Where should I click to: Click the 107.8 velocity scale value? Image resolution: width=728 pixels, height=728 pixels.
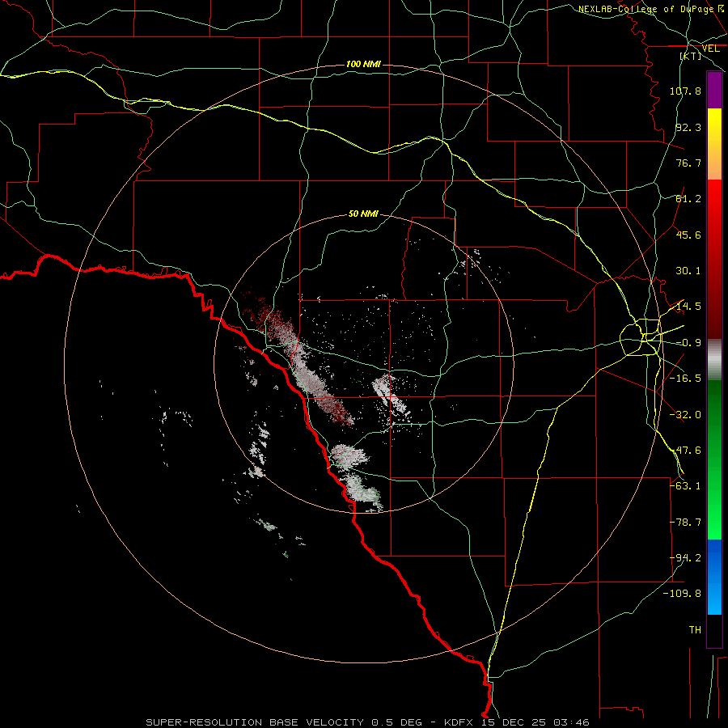point(685,91)
